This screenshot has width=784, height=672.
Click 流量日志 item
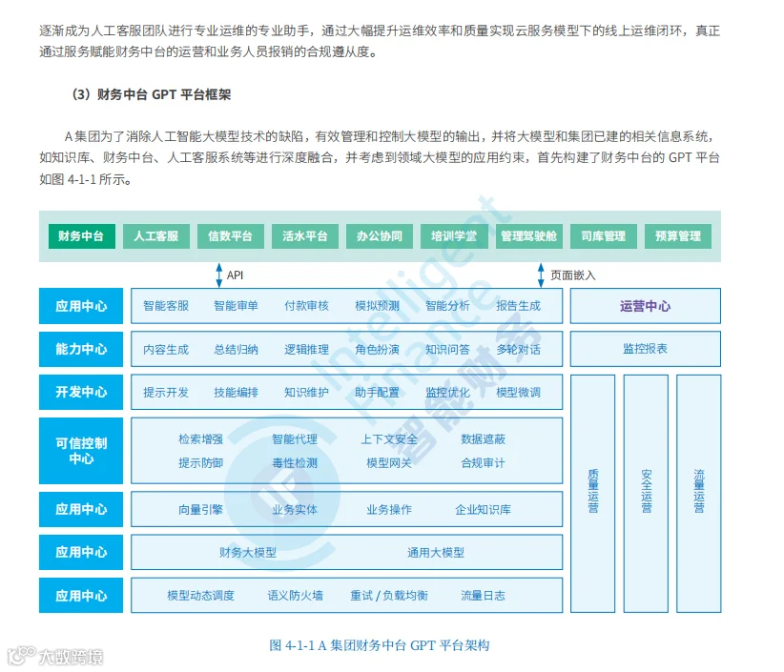(x=483, y=596)
